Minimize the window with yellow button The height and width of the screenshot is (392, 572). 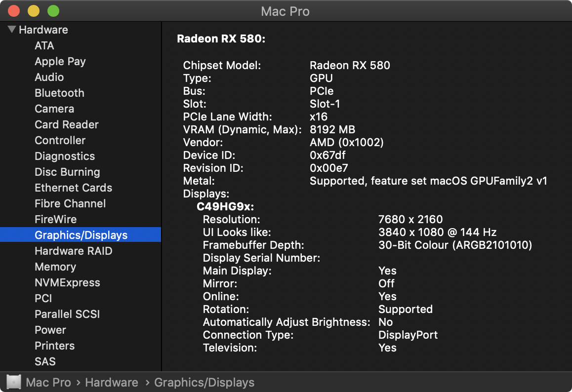(x=34, y=11)
